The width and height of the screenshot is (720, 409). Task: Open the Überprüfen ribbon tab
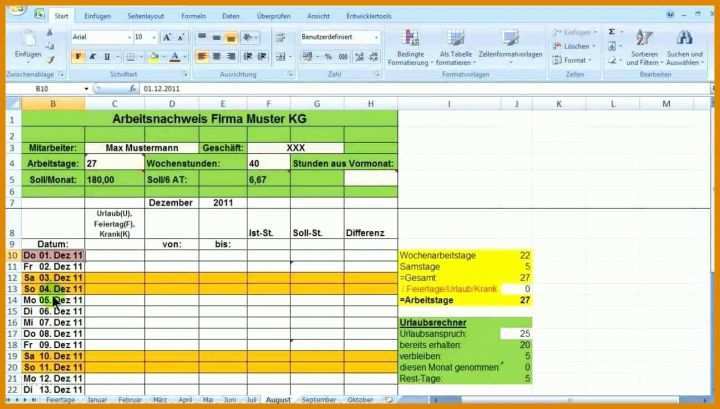pos(274,16)
